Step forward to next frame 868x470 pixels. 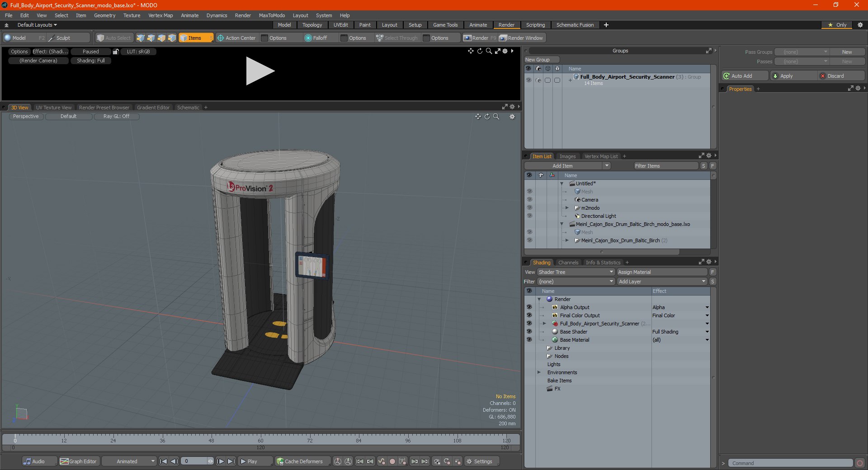(x=221, y=461)
